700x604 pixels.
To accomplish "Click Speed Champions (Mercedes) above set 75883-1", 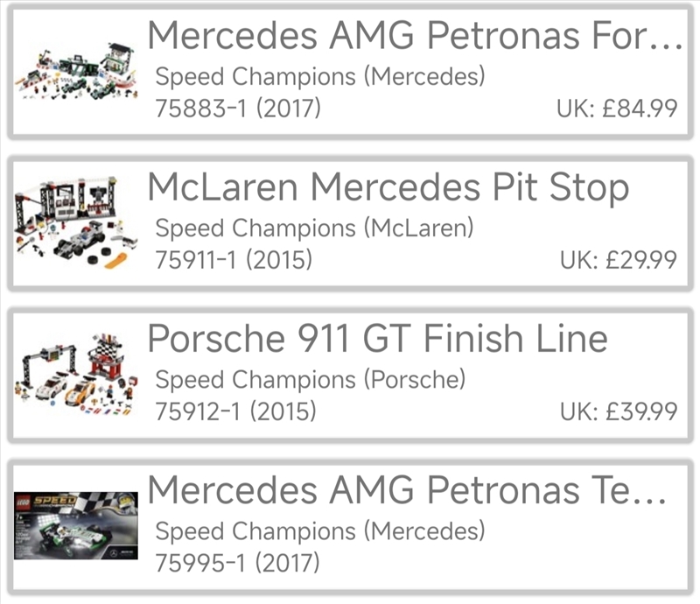I will click(319, 77).
